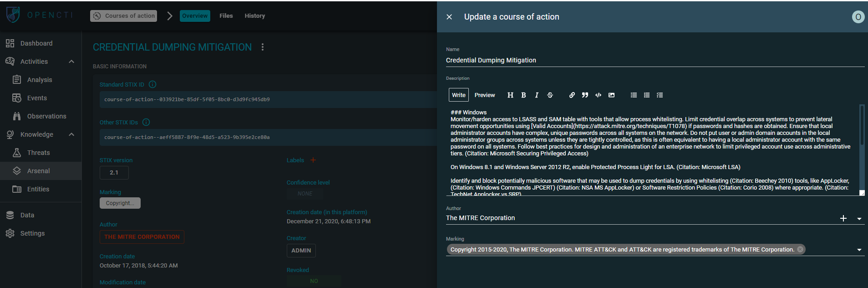Add a new author with plus icon

click(x=843, y=218)
